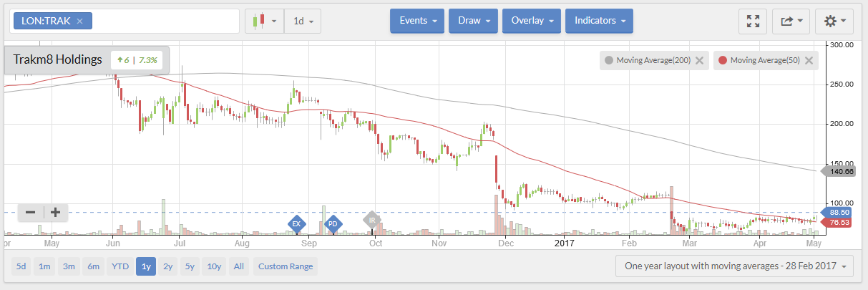Select the 5y time range
868x290 pixels.
point(190,267)
